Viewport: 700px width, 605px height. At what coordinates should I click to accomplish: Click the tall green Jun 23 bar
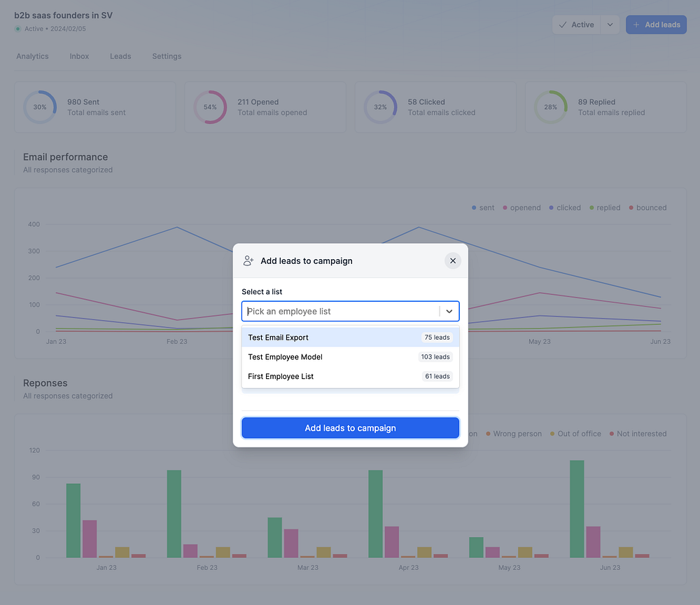577,509
